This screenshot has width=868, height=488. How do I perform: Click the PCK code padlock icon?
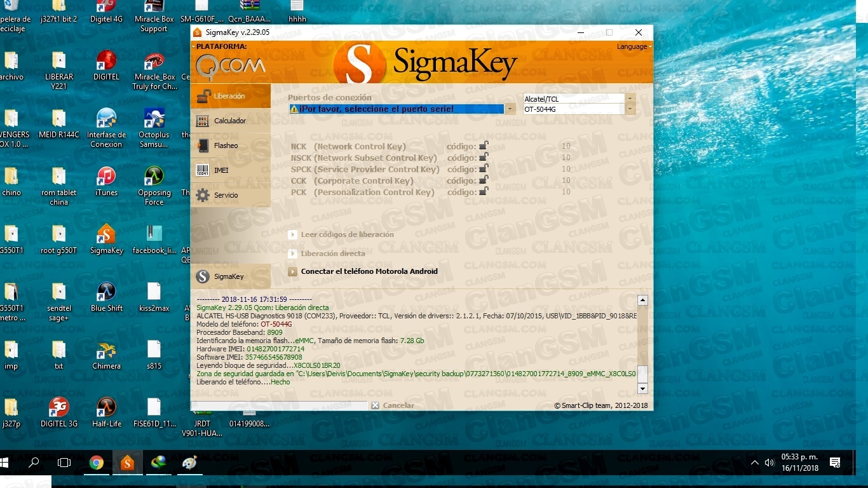point(484,191)
